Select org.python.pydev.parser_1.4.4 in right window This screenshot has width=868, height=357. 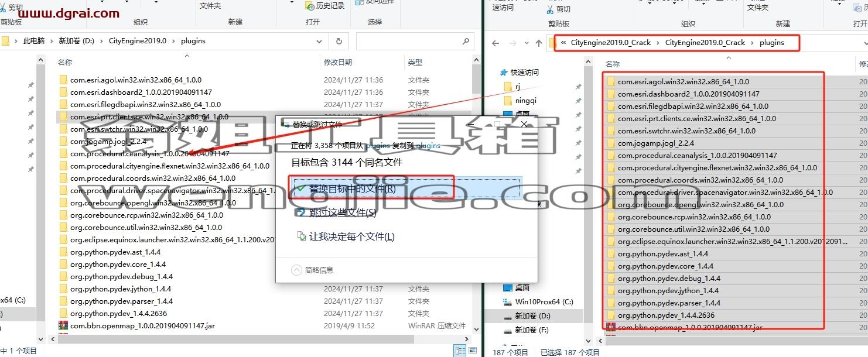pos(669,303)
